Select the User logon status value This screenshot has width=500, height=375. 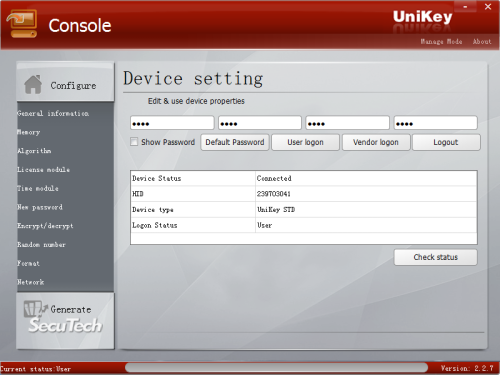pos(366,225)
